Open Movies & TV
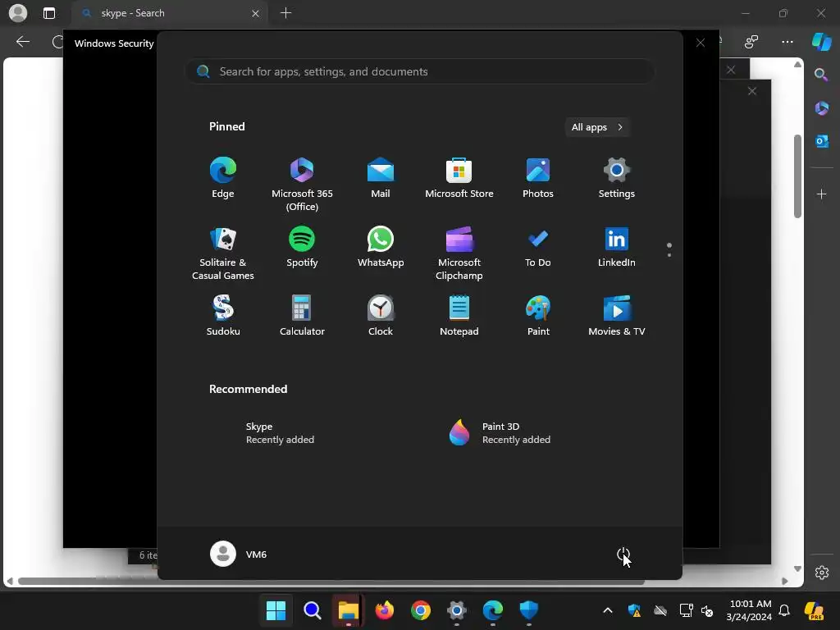840x630 pixels. pos(617,316)
